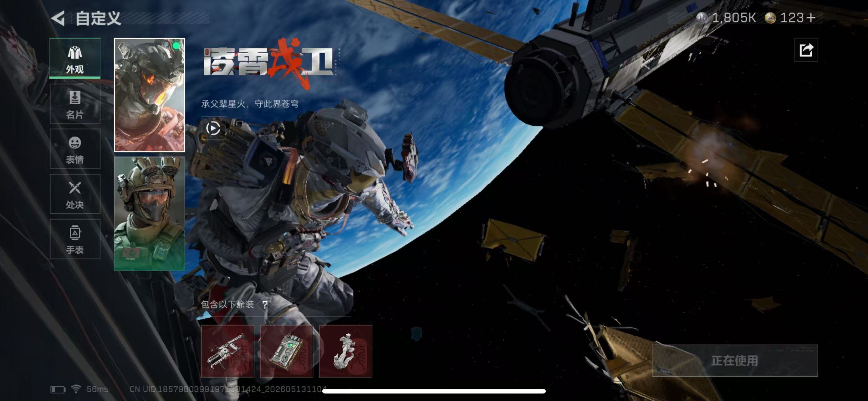View the included white dragon charm item
This screenshot has height=401, width=868.
pyautogui.click(x=345, y=351)
